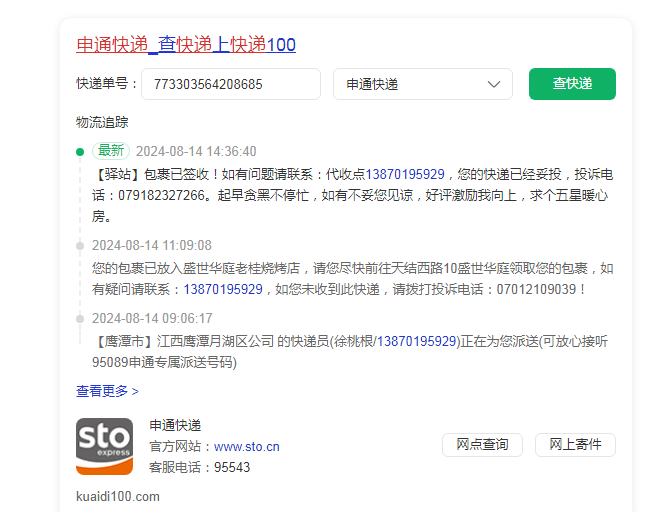Click phone number 13870195929 in 盛世华庭 pickup entry
This screenshot has width=661, height=512.
click(x=223, y=289)
